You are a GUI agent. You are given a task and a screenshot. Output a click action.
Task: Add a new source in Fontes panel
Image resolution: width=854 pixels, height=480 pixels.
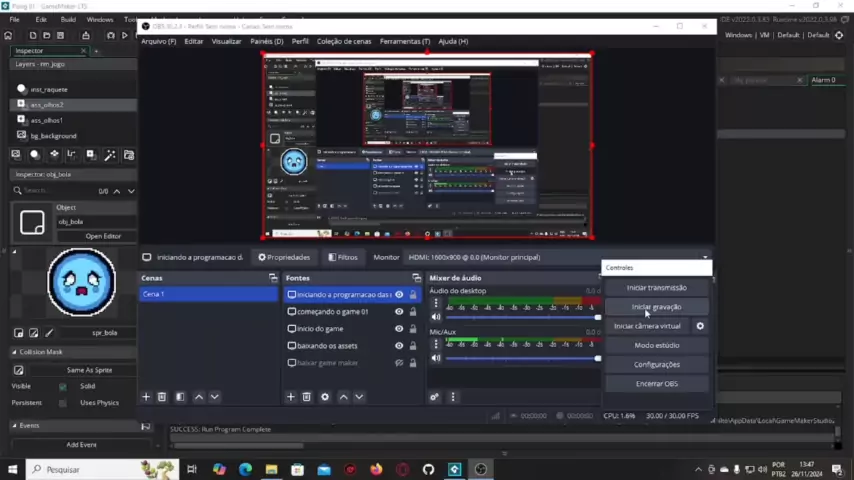291,397
